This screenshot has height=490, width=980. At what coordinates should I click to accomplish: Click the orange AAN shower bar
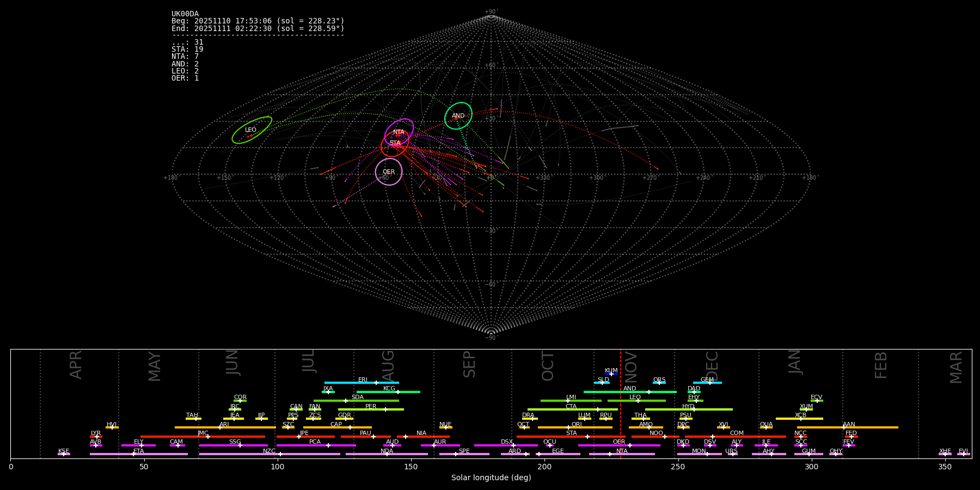(847, 427)
